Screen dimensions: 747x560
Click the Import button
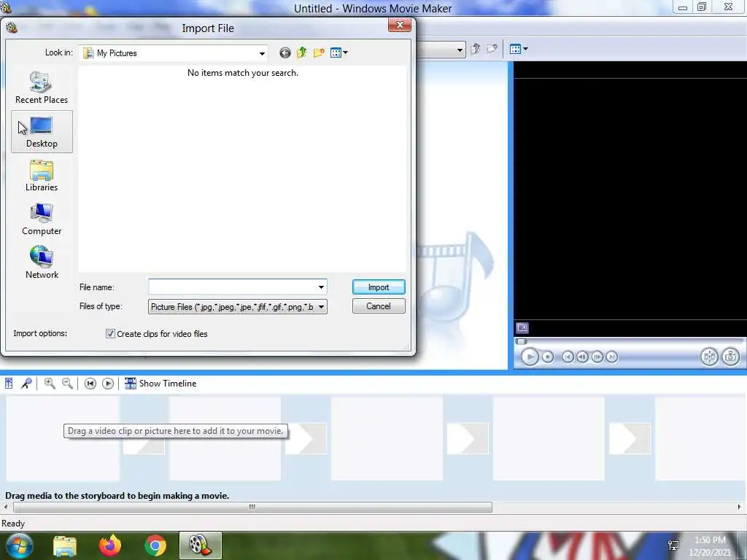coord(379,287)
